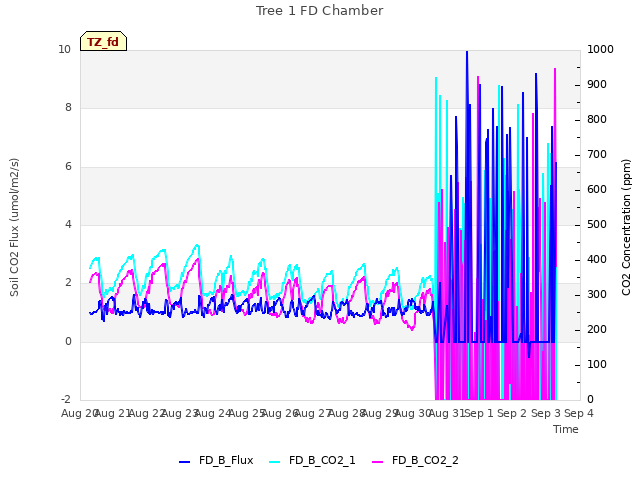Click the blue FD_B_Flux legend swatch
The height and width of the screenshot is (480, 640).
pos(184,462)
